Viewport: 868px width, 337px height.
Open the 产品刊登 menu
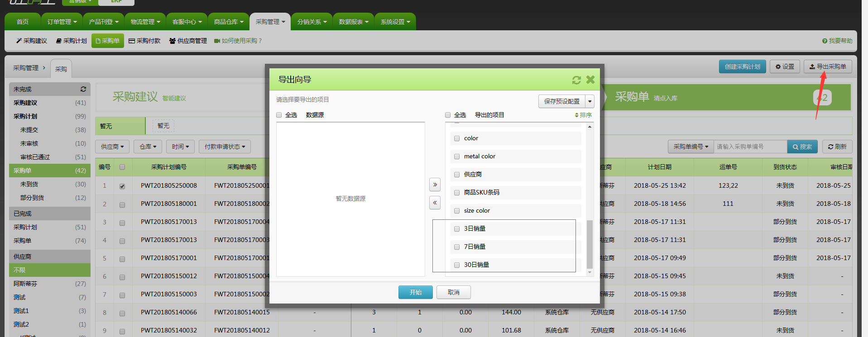104,22
